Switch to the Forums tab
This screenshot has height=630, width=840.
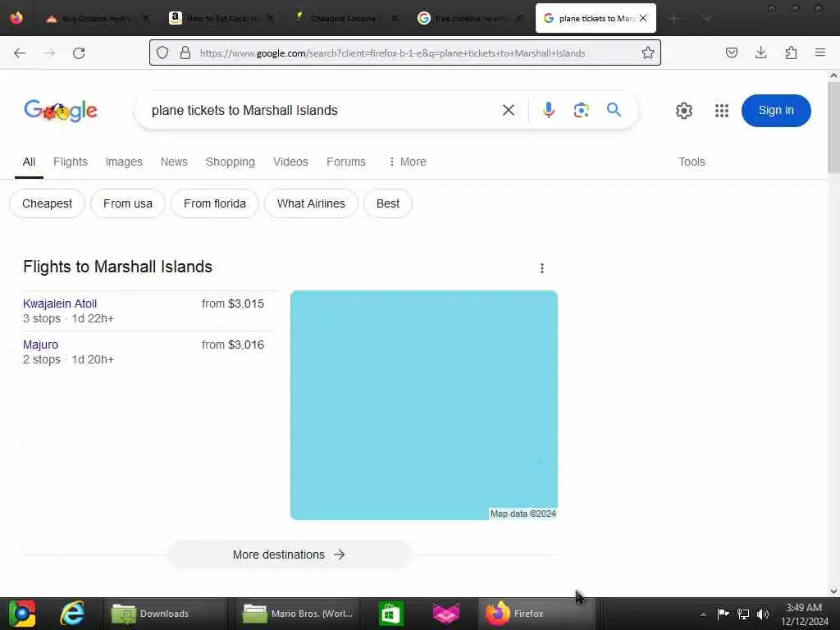[346, 162]
